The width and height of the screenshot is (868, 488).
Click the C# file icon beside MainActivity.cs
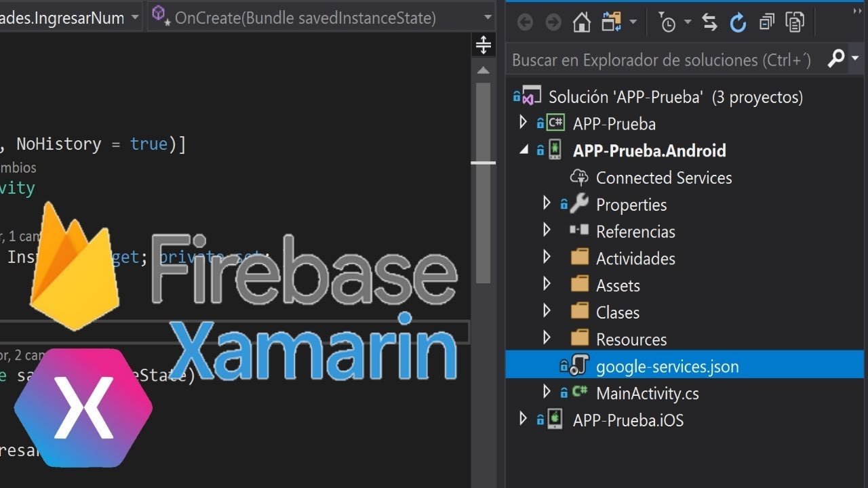pyautogui.click(x=579, y=392)
